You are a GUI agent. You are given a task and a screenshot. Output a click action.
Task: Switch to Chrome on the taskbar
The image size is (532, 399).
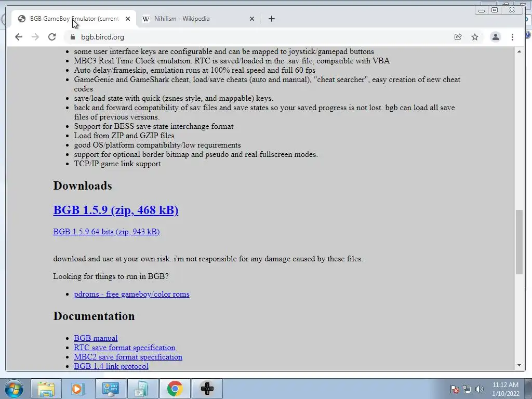175,389
